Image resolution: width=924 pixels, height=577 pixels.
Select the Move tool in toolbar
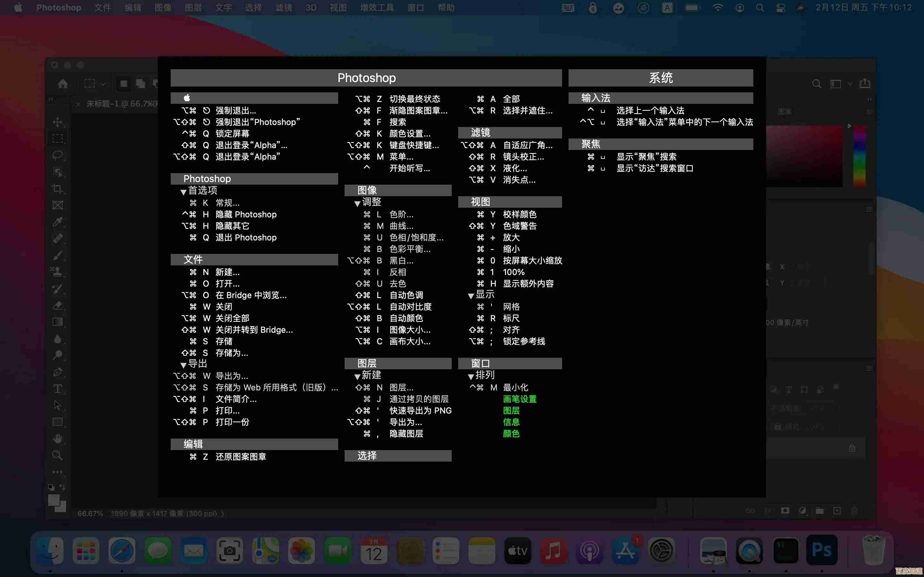pyautogui.click(x=58, y=122)
